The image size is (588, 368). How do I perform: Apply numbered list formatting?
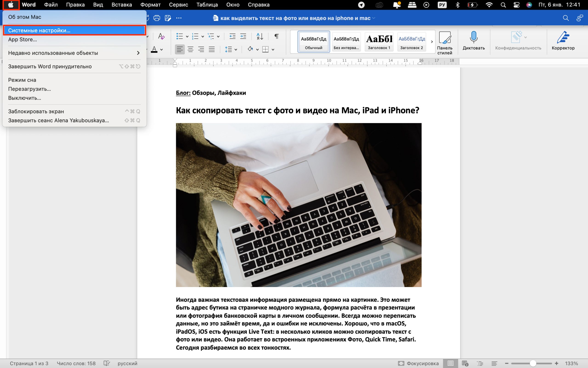(x=195, y=36)
